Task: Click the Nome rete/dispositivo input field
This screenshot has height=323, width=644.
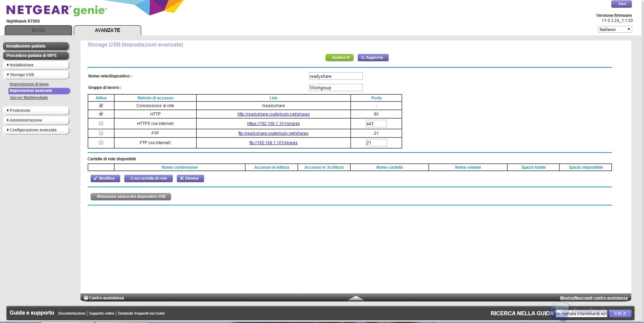Action: click(335, 76)
